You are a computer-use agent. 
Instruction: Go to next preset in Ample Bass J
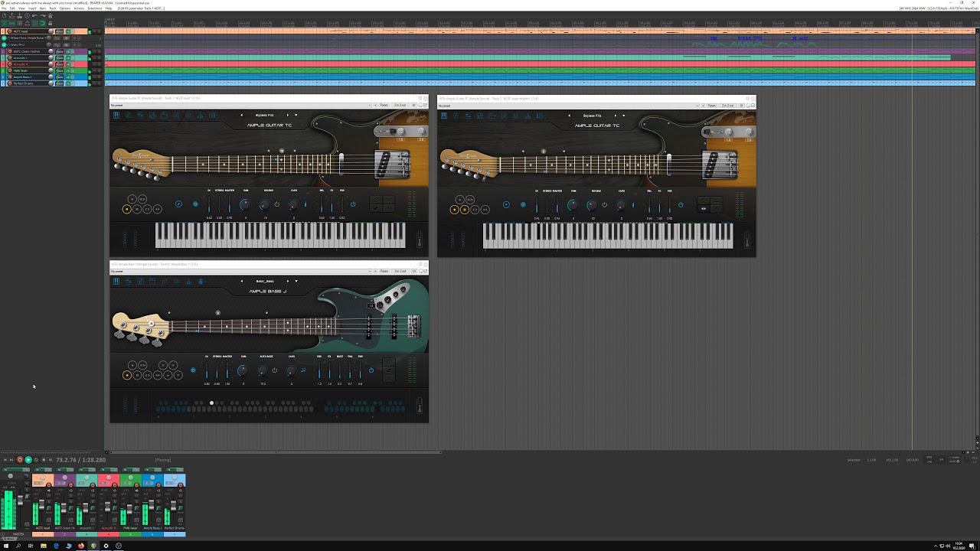click(288, 282)
